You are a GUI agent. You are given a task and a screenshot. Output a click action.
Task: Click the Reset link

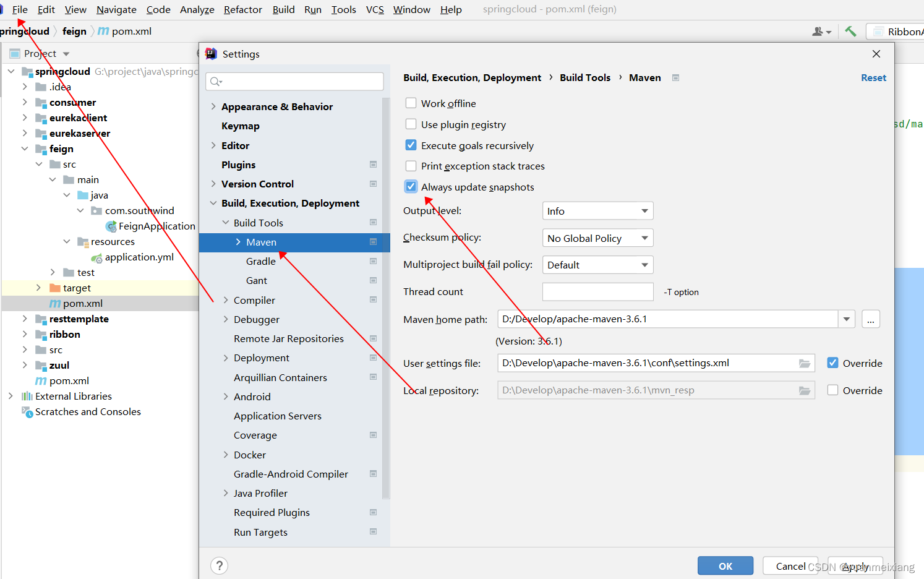pos(873,77)
